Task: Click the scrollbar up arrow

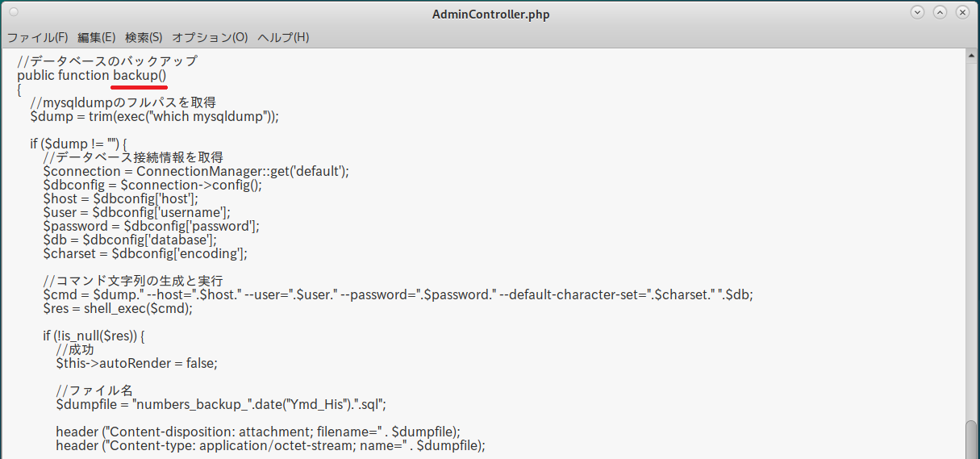Action: [971, 56]
